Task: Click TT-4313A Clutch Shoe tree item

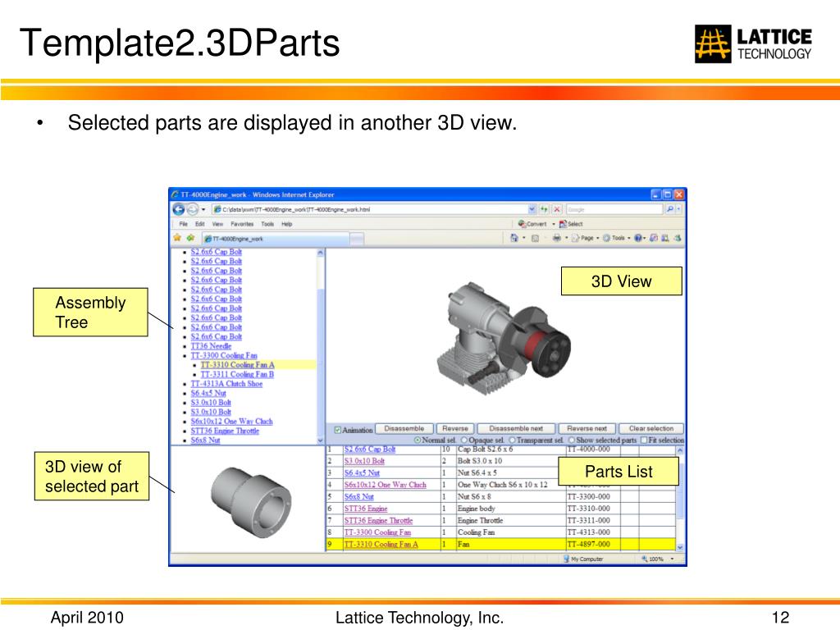Action: point(226,384)
